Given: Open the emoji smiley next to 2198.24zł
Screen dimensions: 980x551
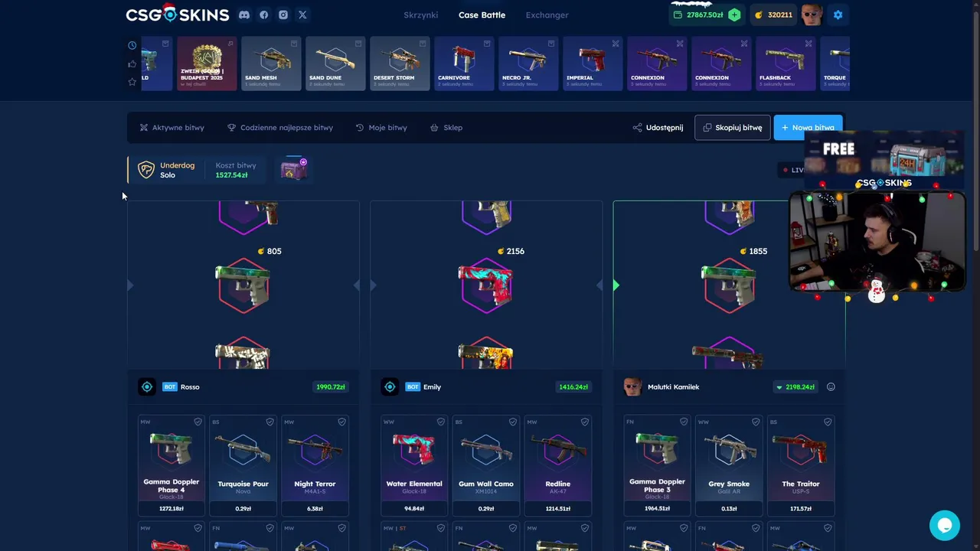Looking at the screenshot, I should coord(831,387).
